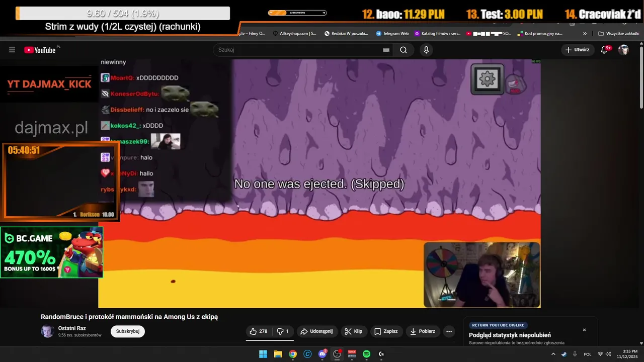Viewport: 644px width, 362px height.
Task: Create a clip with Klip button
Action: click(354, 331)
